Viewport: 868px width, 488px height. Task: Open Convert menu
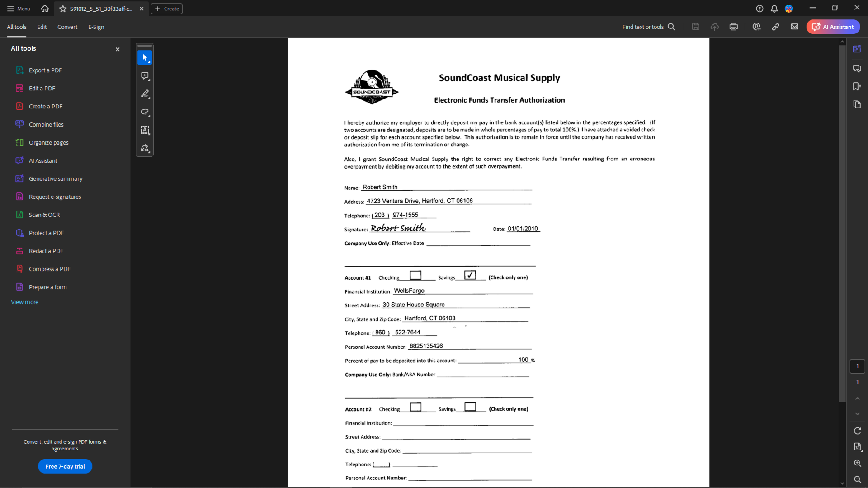pyautogui.click(x=67, y=27)
